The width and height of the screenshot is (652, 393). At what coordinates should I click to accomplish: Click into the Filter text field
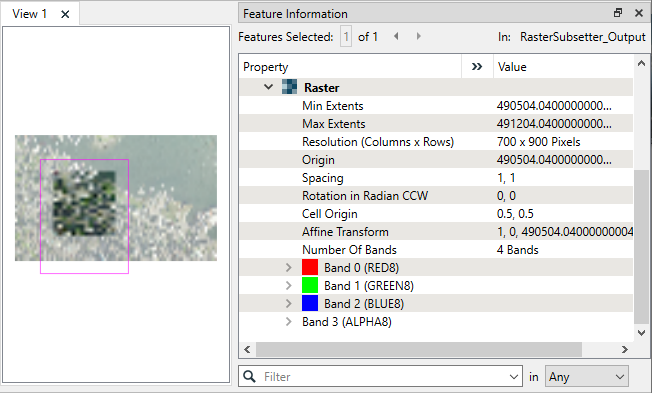pos(385,377)
